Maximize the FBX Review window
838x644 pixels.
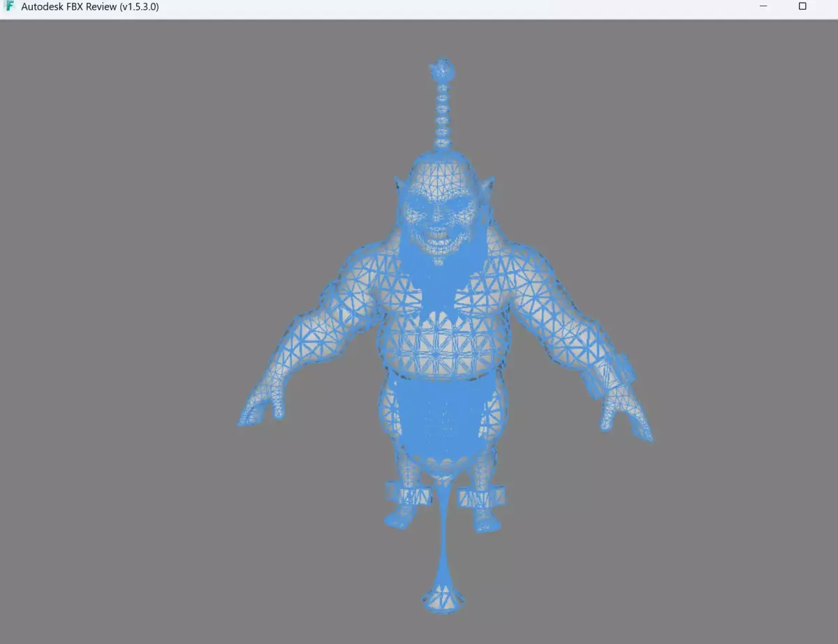pyautogui.click(x=802, y=6)
